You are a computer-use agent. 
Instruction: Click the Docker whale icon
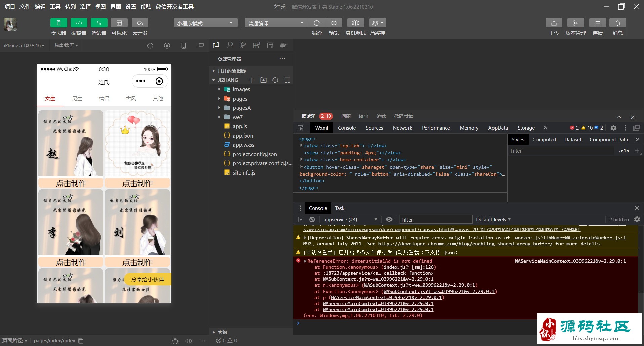[283, 45]
